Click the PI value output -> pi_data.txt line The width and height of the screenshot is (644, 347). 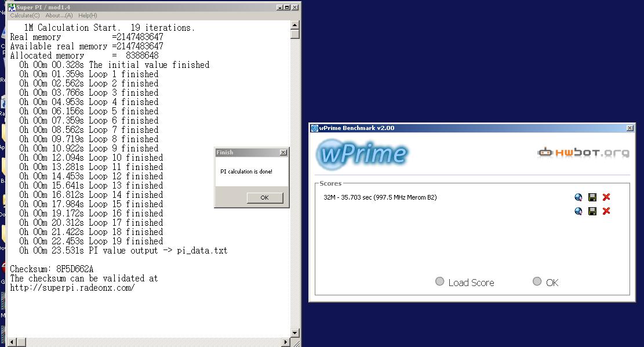[123, 251]
